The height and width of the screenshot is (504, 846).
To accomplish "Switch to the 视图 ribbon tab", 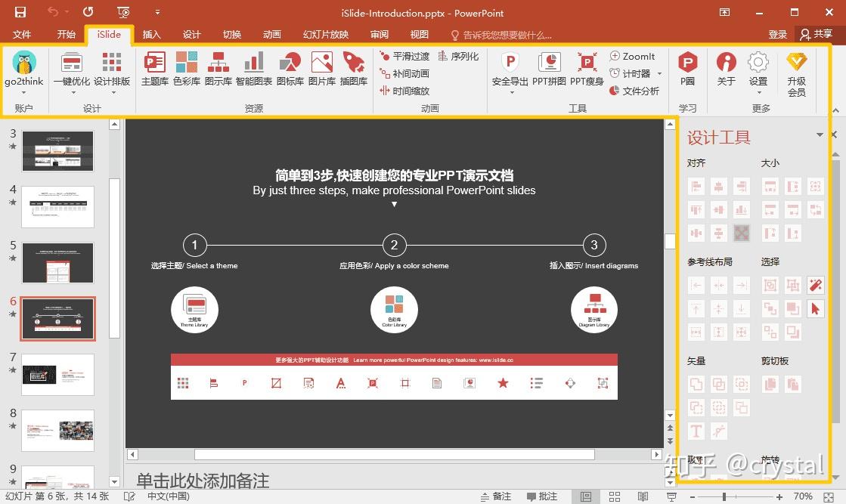I will click(x=418, y=34).
